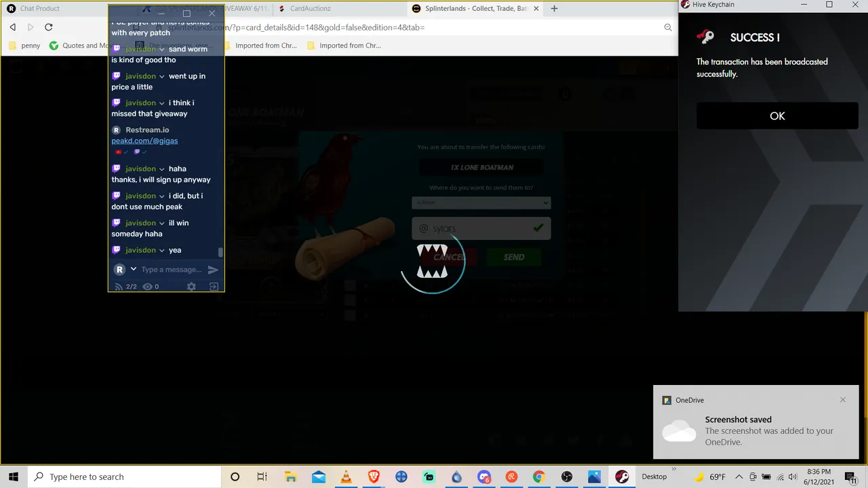Viewport: 868px width, 488px height.
Task: Close the Splinterlands tab
Action: [536, 9]
